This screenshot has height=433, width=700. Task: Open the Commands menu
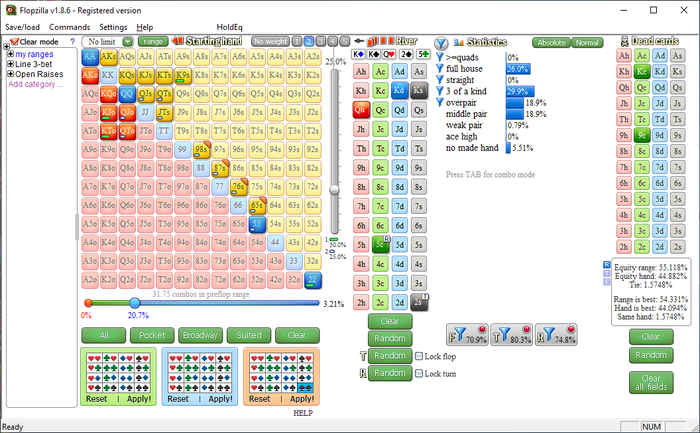pos(69,27)
